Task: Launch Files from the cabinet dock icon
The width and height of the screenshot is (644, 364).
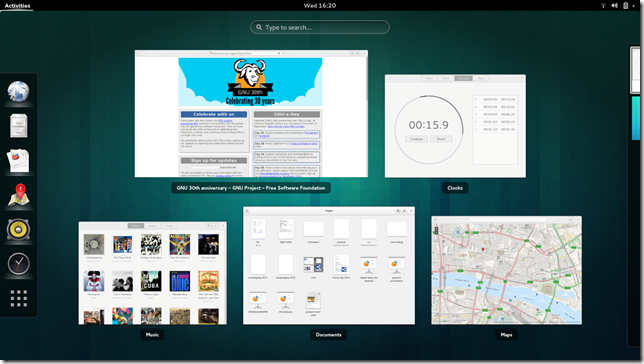Action: coord(18,126)
